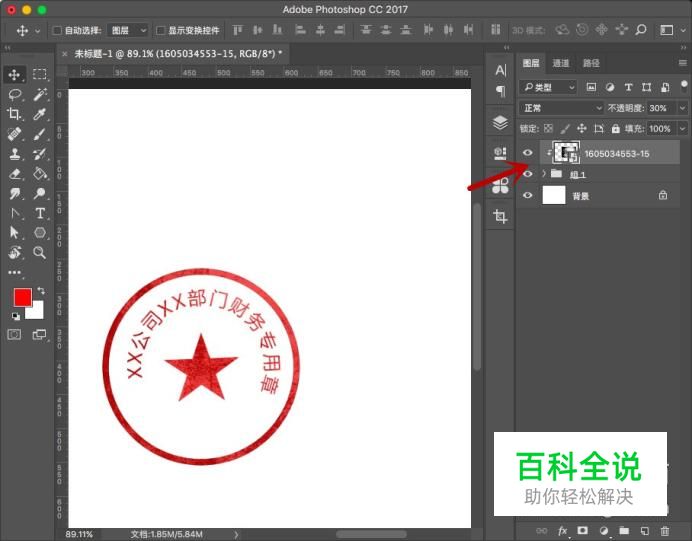Image resolution: width=692 pixels, height=541 pixels.
Task: Select the Crop tool in toolbox
Action: (14, 114)
